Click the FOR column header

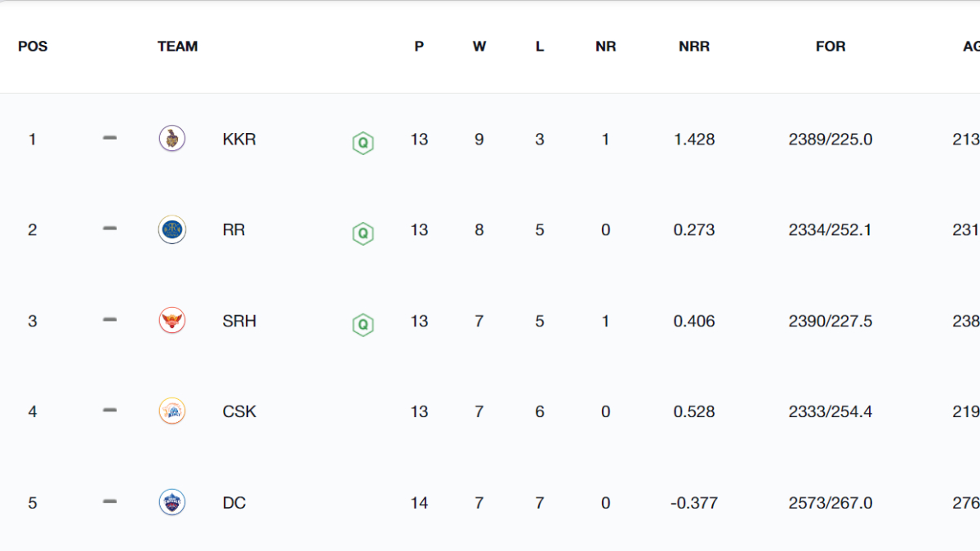pyautogui.click(x=830, y=47)
